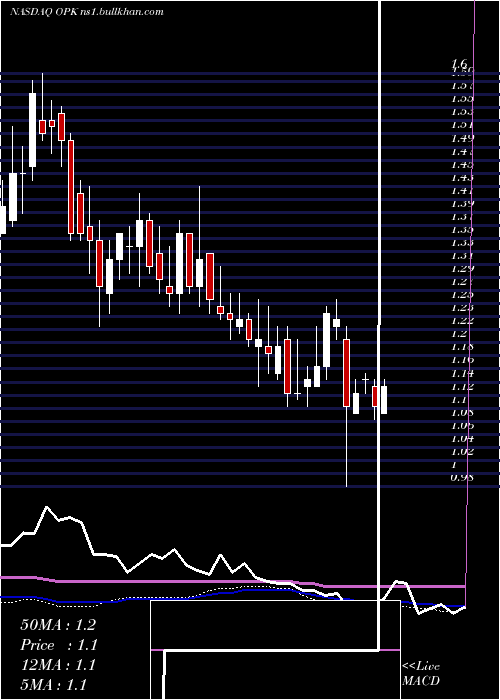Select the 50MA : 1.2 legend entry
Screen dimensions: 500x700
(58, 625)
